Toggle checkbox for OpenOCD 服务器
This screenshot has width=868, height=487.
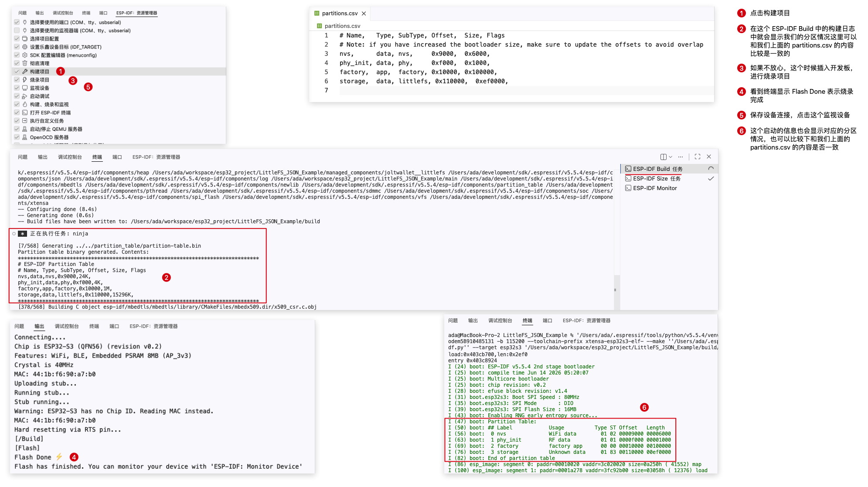click(17, 137)
